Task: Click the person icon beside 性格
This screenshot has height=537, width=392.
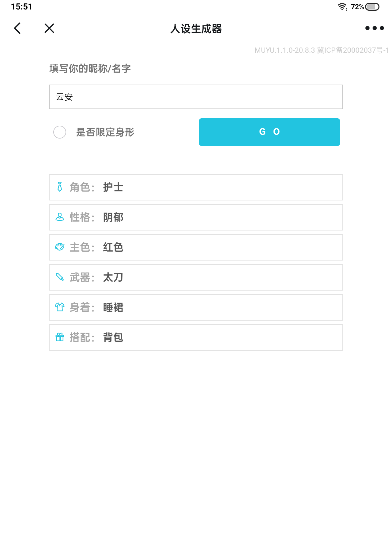Action: 60,217
